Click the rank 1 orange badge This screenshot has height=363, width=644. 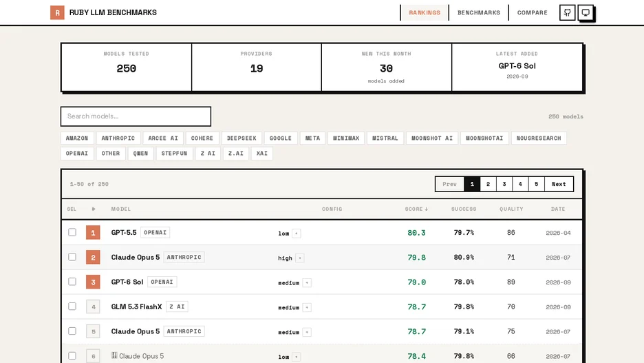pyautogui.click(x=93, y=233)
